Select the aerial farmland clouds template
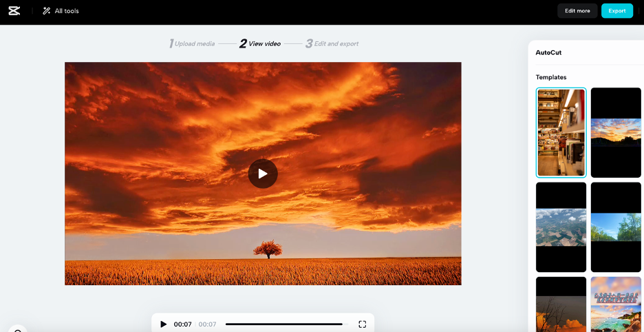This screenshot has width=644, height=332. pos(561,227)
